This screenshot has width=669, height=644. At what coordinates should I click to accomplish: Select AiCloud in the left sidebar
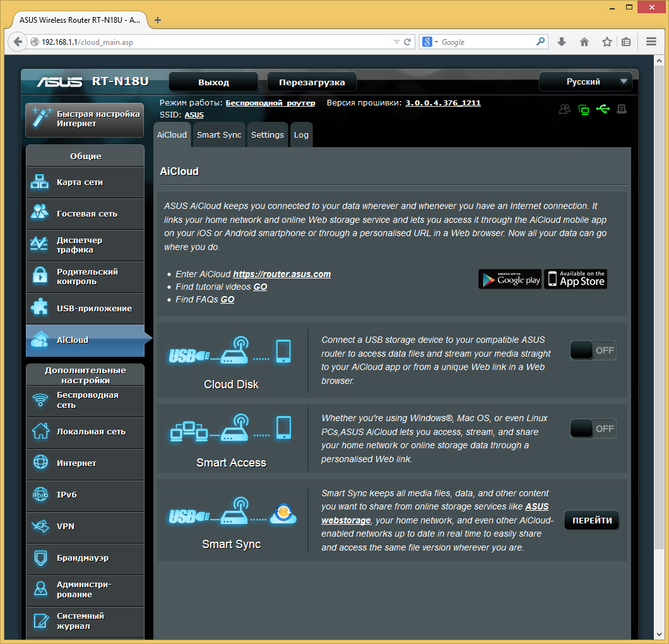(85, 340)
